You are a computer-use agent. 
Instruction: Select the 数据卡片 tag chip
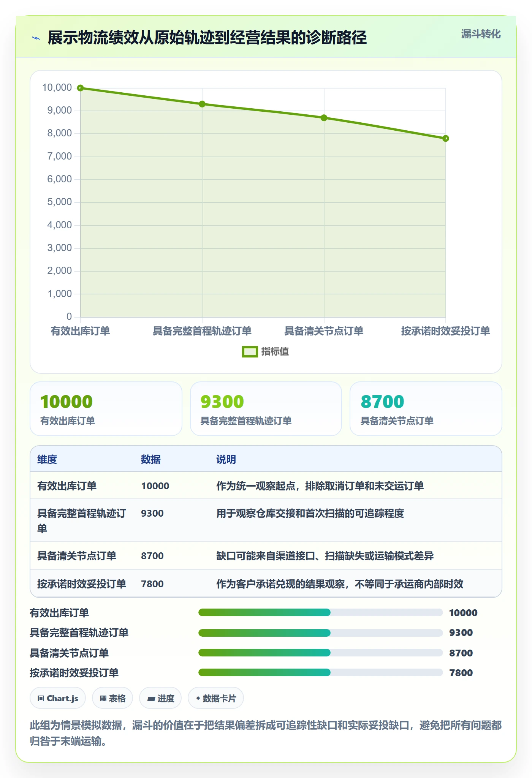216,698
